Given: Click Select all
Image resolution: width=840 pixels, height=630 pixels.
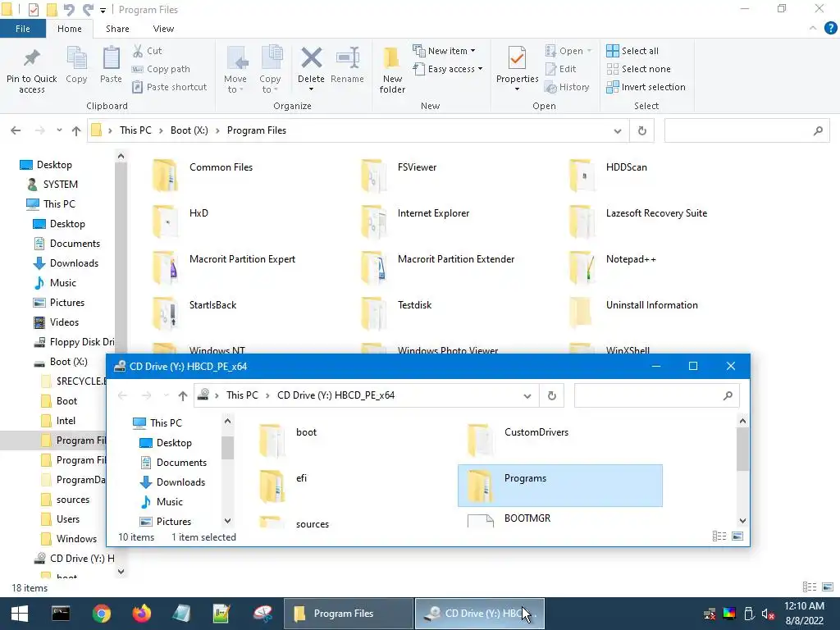Looking at the screenshot, I should 632,51.
